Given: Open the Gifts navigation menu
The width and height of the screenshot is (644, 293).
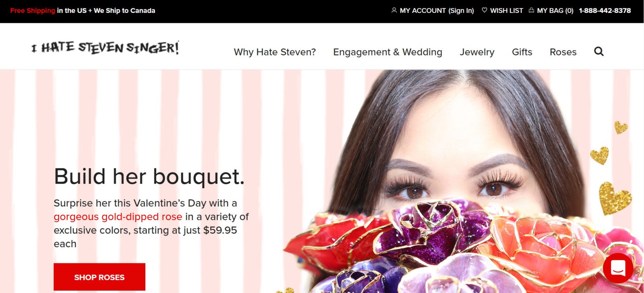Looking at the screenshot, I should pos(522,52).
